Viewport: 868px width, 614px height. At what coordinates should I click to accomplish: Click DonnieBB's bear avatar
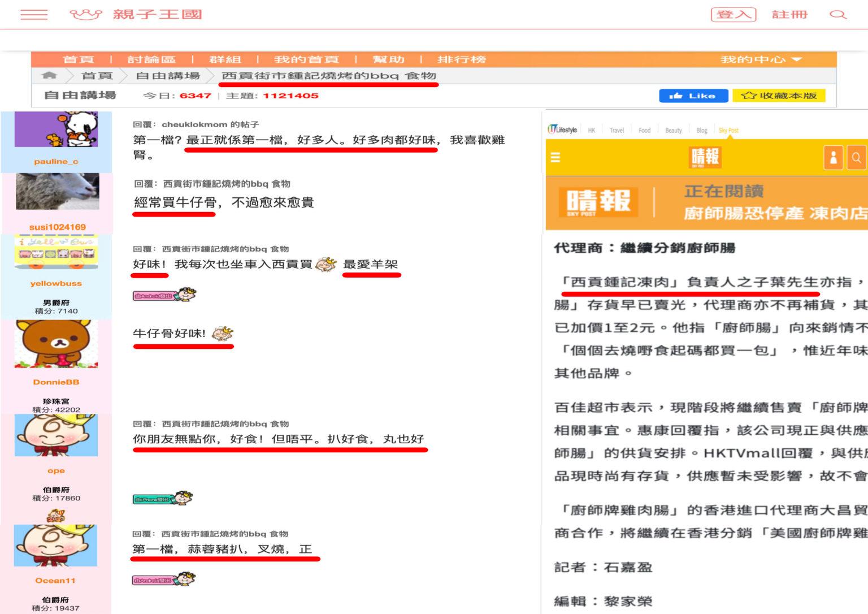click(57, 344)
